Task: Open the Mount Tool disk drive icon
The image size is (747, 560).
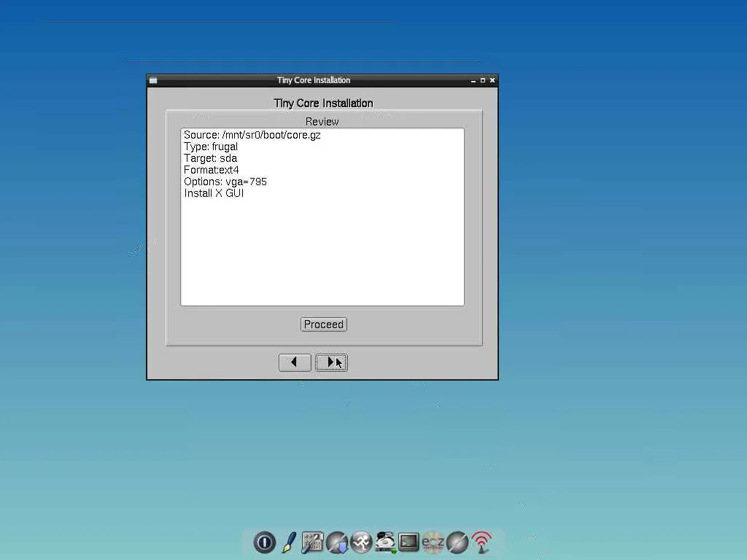Action: [x=385, y=542]
